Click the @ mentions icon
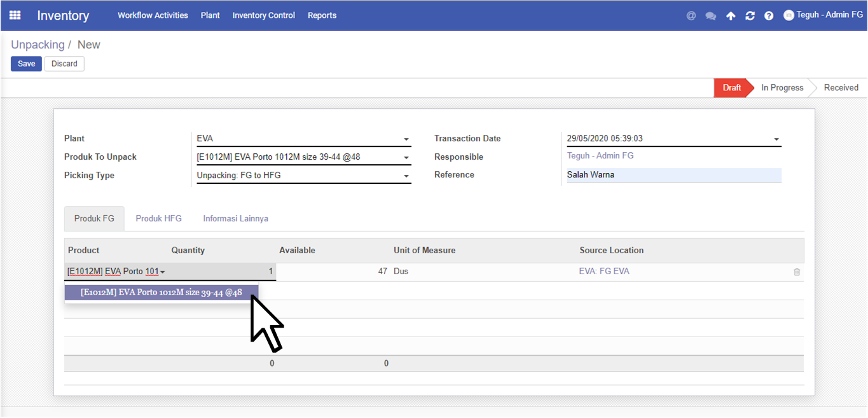This screenshot has width=868, height=418. (691, 16)
